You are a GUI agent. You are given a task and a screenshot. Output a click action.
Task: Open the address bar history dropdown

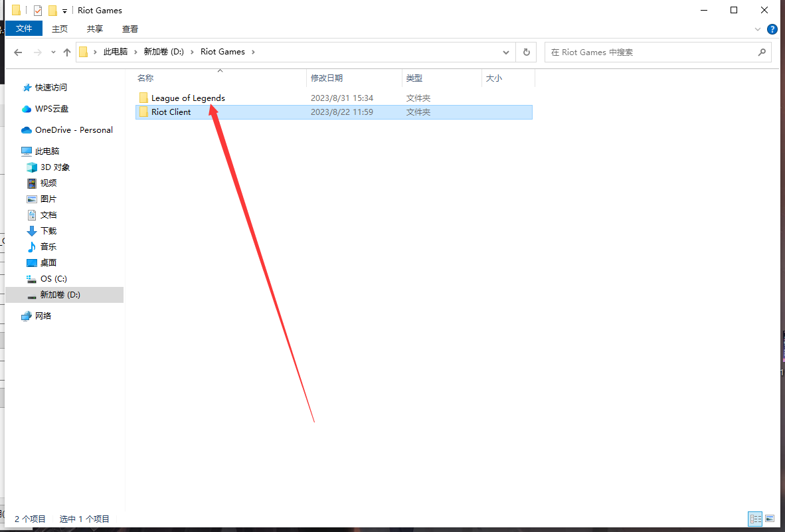506,52
